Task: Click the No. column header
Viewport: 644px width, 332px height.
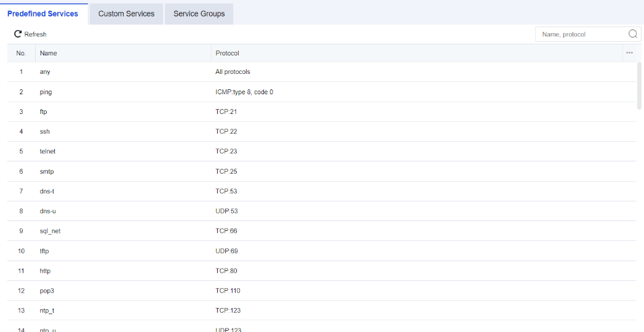Action: tap(21, 53)
